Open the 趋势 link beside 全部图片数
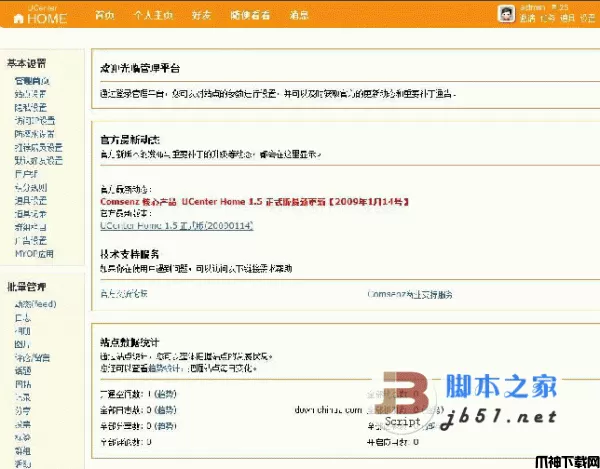This screenshot has height=469, width=600. (x=166, y=426)
